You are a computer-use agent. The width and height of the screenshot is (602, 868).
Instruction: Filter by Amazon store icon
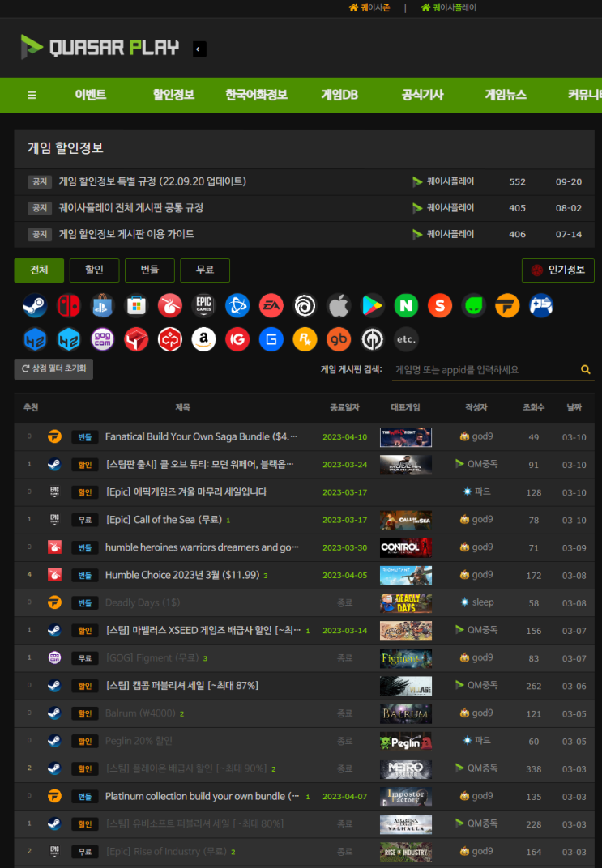tap(204, 339)
